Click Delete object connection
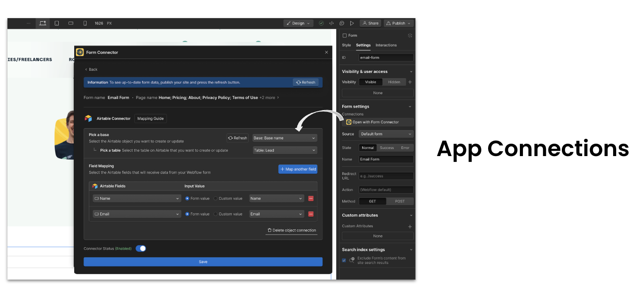Screen dimensions: 644x298 coord(292,230)
